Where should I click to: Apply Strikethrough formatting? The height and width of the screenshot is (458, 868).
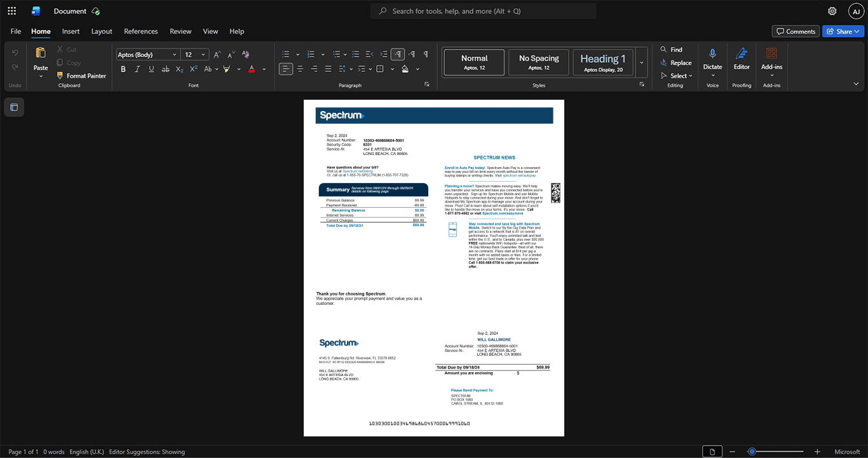(165, 69)
